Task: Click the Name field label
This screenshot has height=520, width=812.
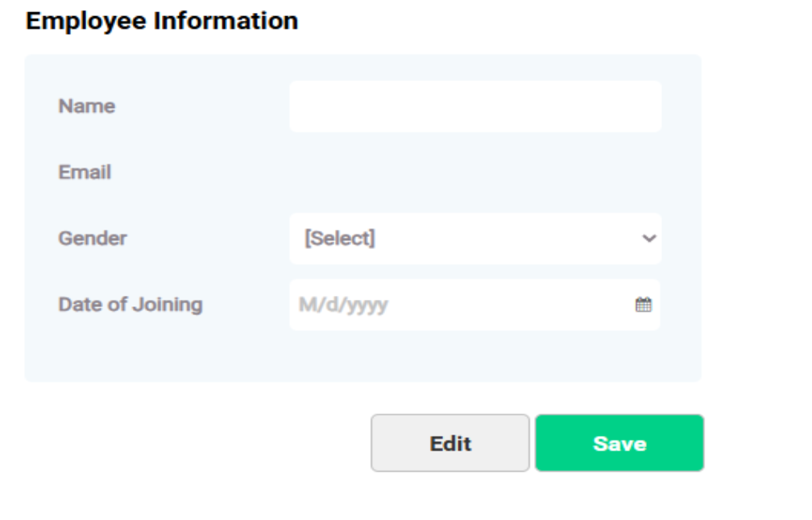Action: [87, 106]
